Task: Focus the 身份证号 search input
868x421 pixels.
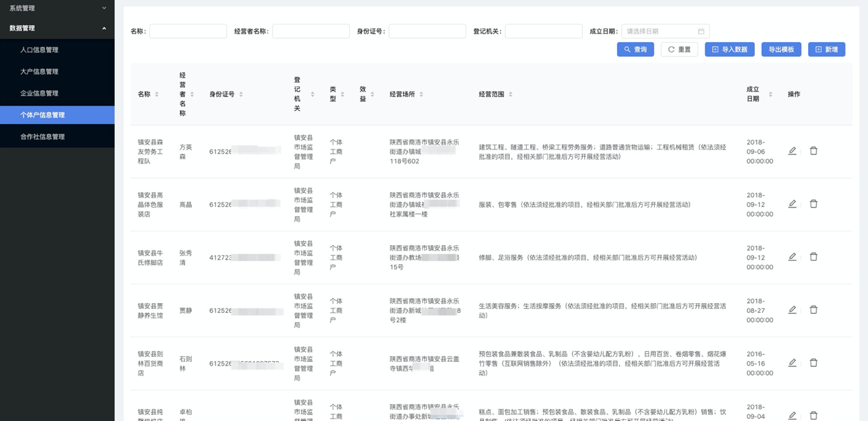Action: tap(427, 31)
